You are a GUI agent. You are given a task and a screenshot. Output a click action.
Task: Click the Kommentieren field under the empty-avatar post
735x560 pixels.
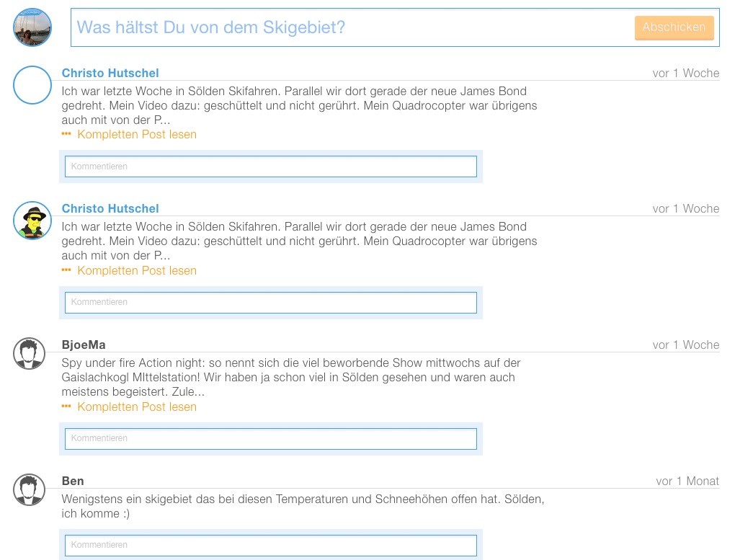pos(271,166)
